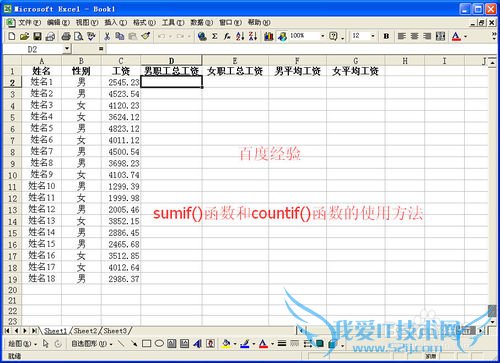Expand the fill color dropdown arrow
Screen dimensions: 500x363
235,344
